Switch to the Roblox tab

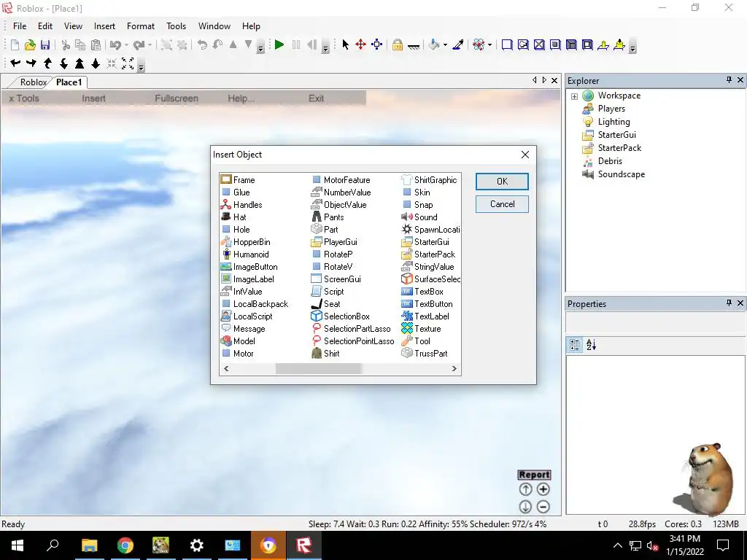(x=34, y=82)
